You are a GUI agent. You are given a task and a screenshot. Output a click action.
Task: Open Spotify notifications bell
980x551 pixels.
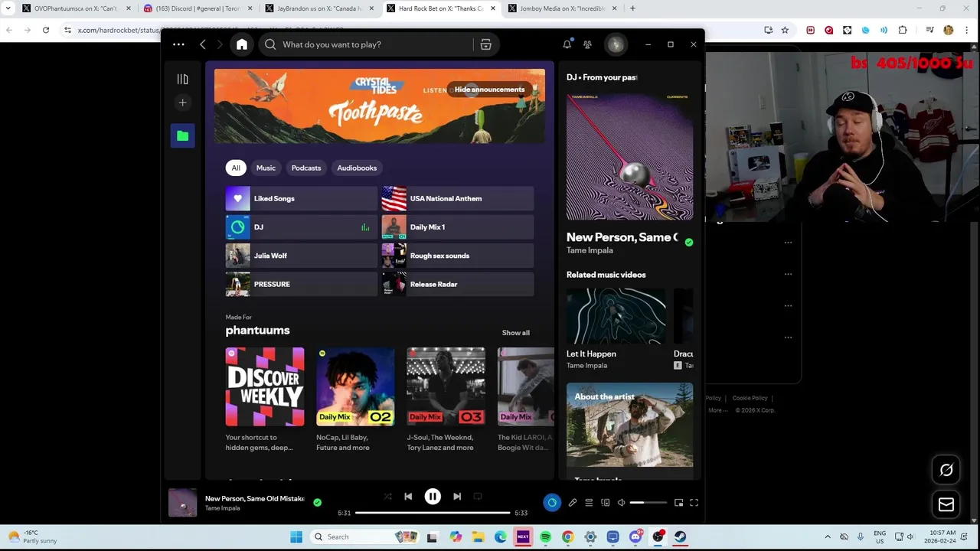[x=567, y=44]
